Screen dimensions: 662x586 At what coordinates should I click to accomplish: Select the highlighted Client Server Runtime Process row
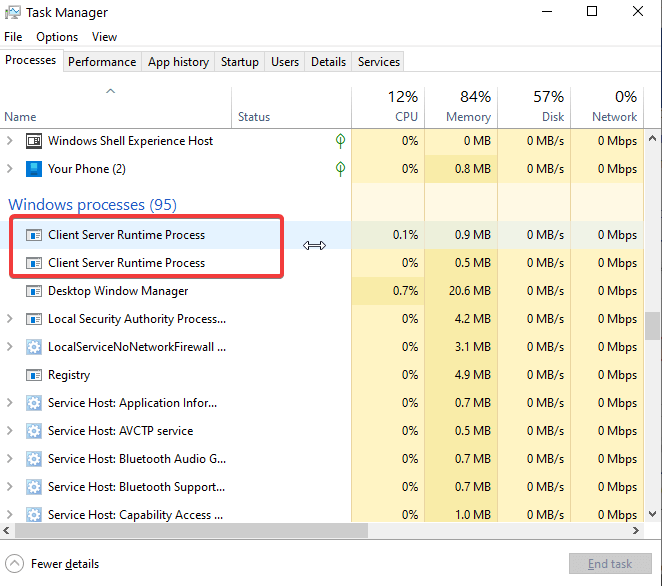click(322, 235)
